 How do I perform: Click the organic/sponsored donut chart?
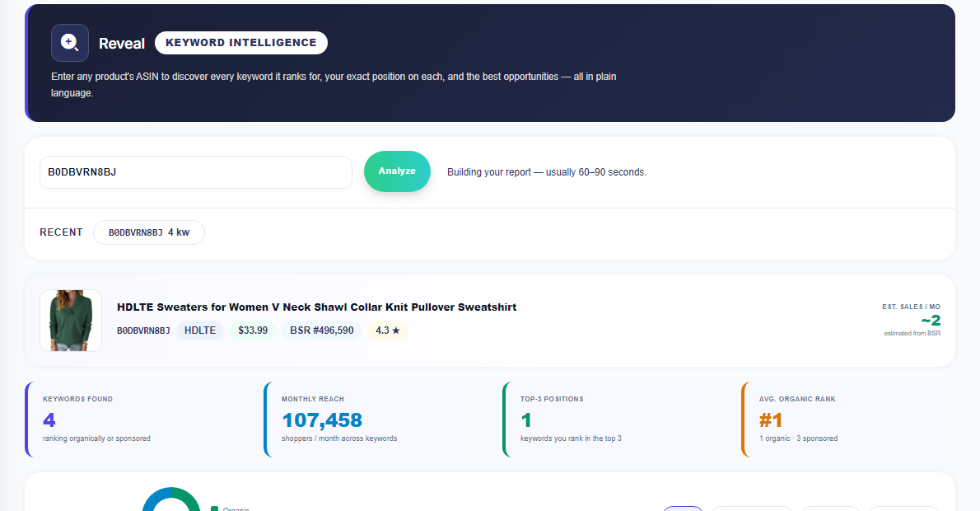coord(171,499)
